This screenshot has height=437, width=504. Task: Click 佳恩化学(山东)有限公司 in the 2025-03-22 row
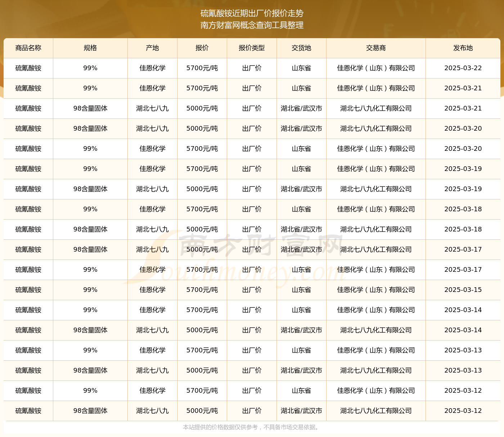pyautogui.click(x=376, y=68)
